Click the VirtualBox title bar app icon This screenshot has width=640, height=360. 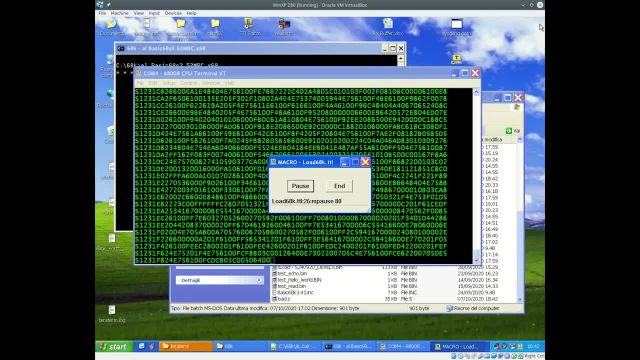point(100,4)
